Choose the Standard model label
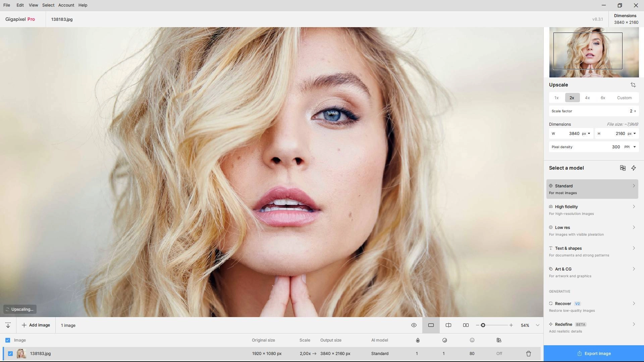 pyautogui.click(x=564, y=186)
